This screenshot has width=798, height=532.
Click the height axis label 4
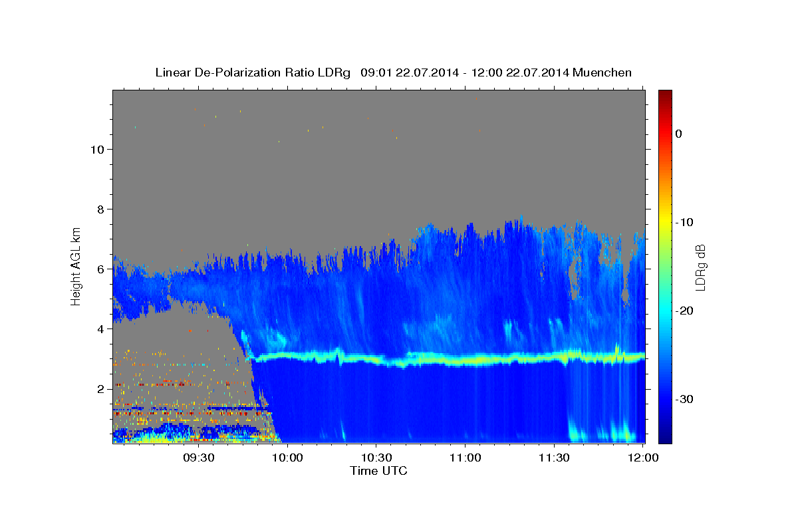coord(100,329)
